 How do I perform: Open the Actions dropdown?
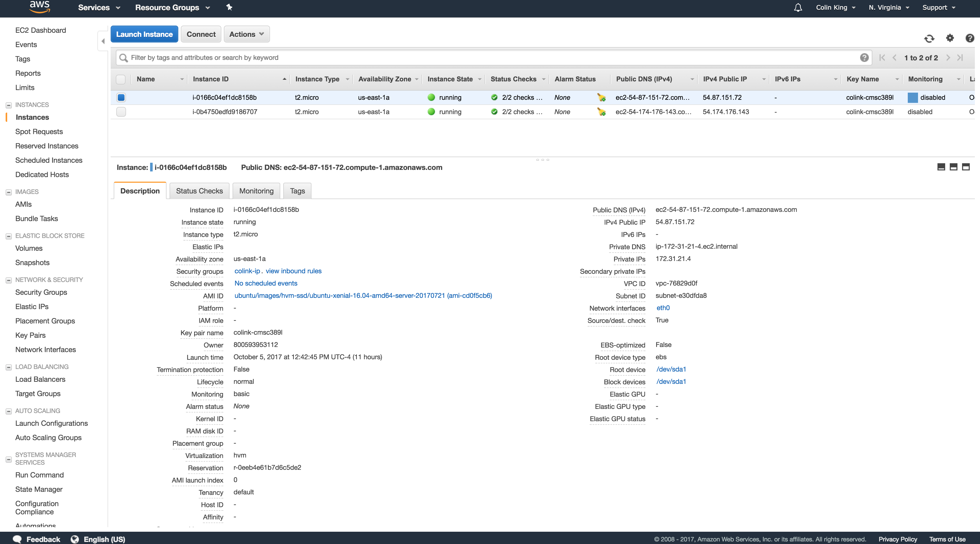(x=246, y=34)
